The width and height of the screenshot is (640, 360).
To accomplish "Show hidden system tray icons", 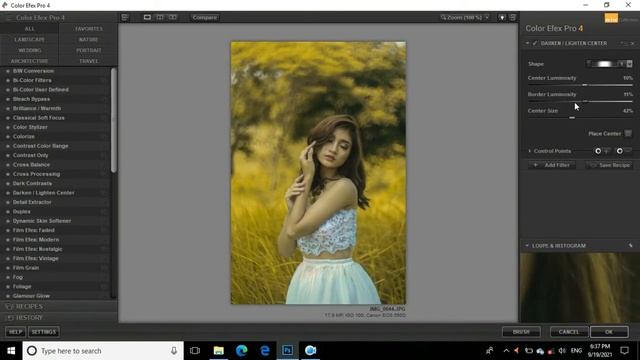I will (507, 351).
